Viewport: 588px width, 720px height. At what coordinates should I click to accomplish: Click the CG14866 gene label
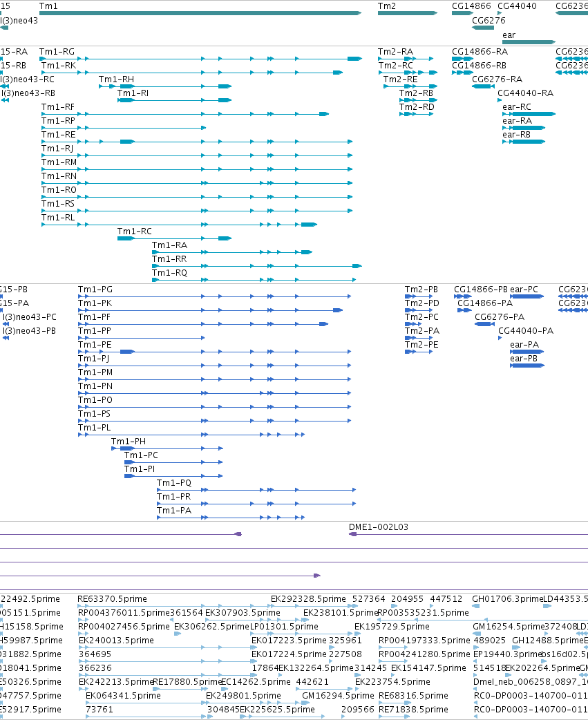(471, 6)
